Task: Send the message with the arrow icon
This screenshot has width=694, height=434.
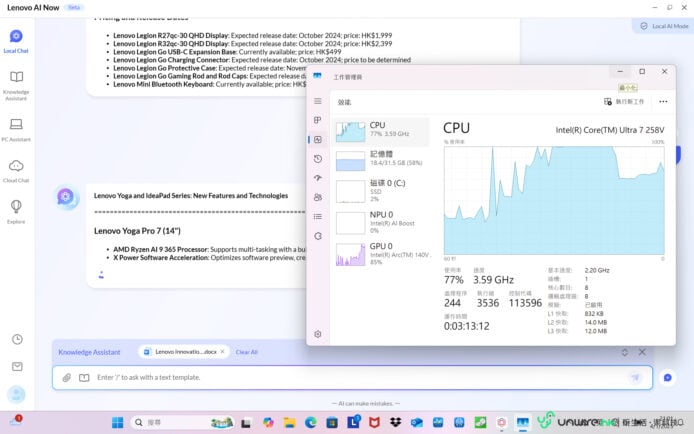Action: [635, 377]
